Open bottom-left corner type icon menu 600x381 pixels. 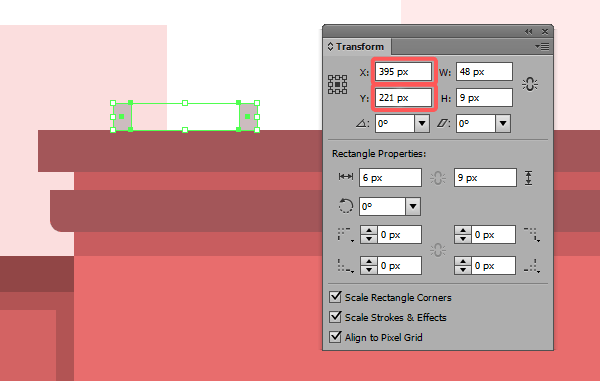(346, 266)
